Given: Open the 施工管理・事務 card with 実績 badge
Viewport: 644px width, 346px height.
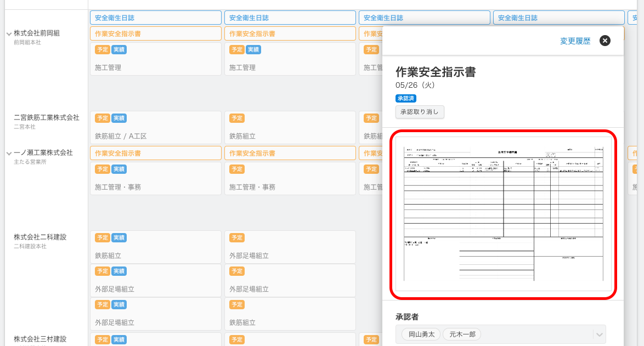Looking at the screenshot, I should pyautogui.click(x=156, y=179).
